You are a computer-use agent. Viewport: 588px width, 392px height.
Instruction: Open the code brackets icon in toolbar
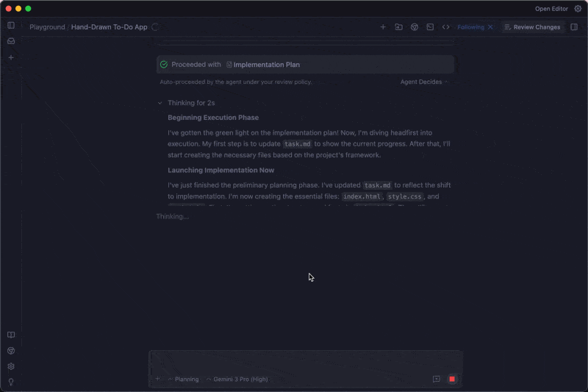pyautogui.click(x=445, y=27)
